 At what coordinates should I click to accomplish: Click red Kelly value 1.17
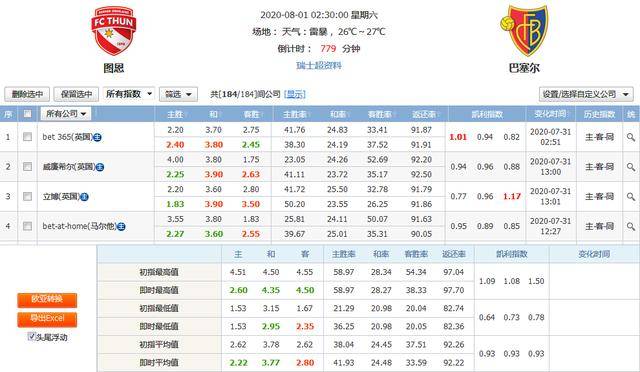tap(511, 197)
